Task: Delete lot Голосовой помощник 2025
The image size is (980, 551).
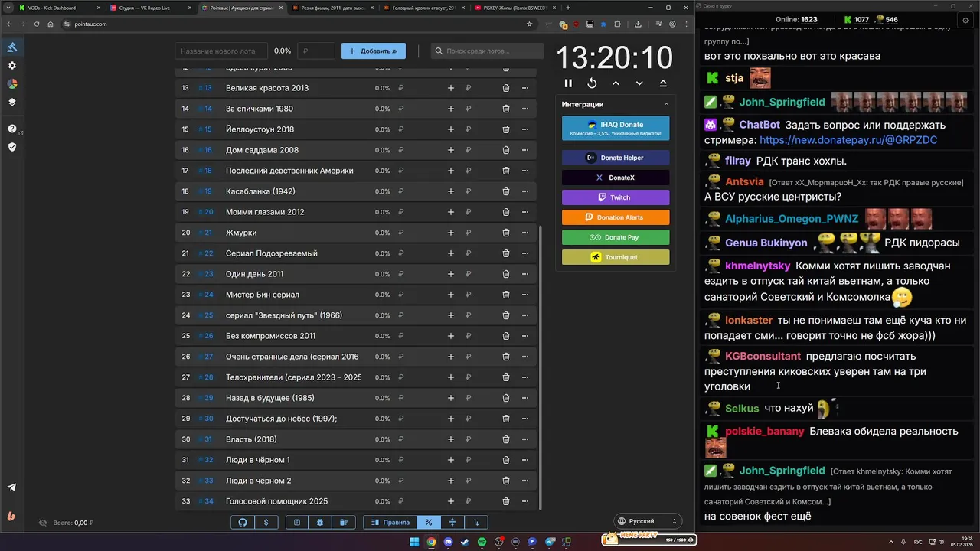Action: pyautogui.click(x=506, y=501)
